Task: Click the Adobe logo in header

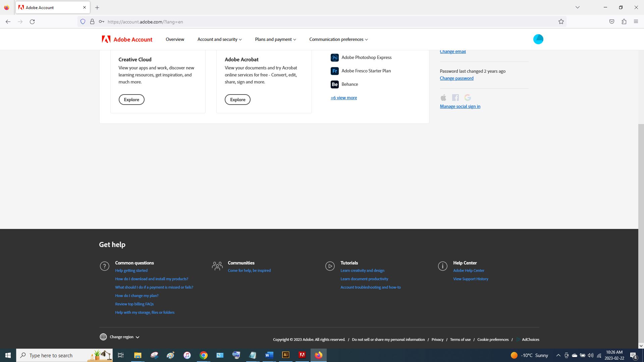Action: coord(106,40)
